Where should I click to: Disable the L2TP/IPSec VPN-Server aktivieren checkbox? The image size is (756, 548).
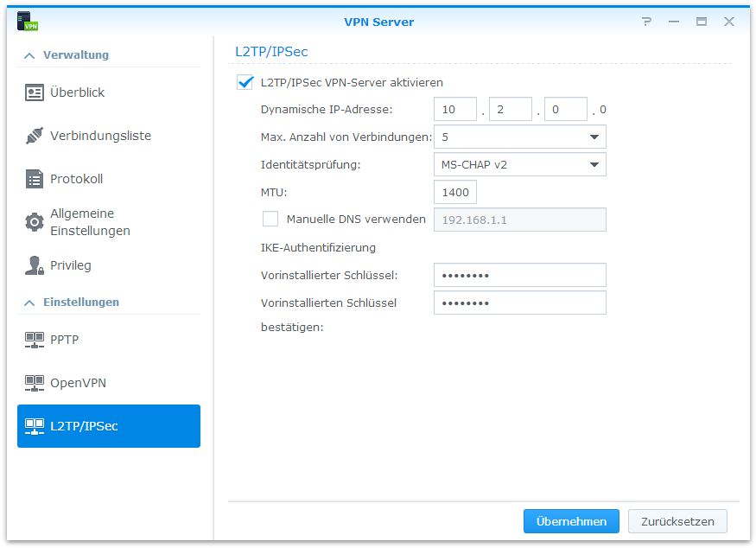point(245,83)
